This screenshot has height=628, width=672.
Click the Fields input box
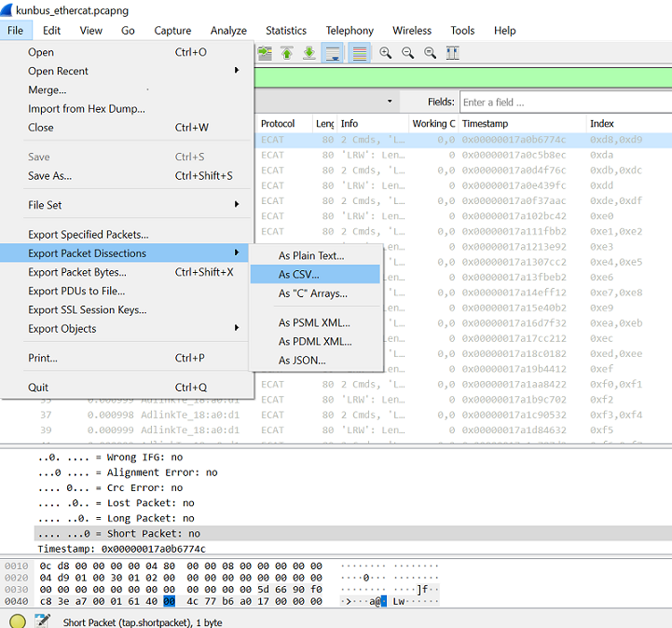pyautogui.click(x=566, y=102)
